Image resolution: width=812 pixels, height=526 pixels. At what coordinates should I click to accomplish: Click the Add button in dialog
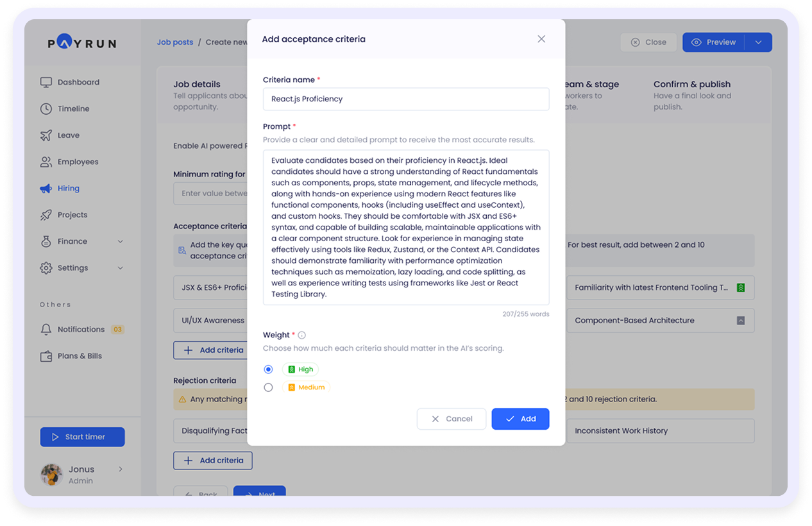coord(520,419)
